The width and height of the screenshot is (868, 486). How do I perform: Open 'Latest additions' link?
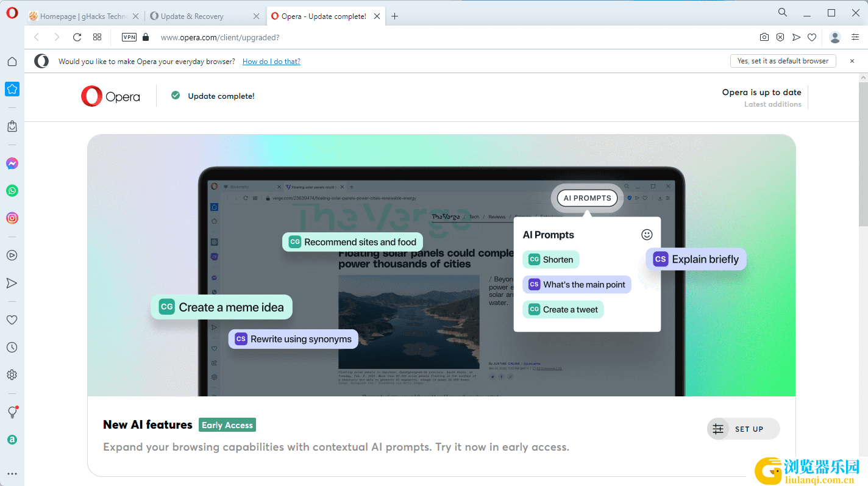point(772,104)
